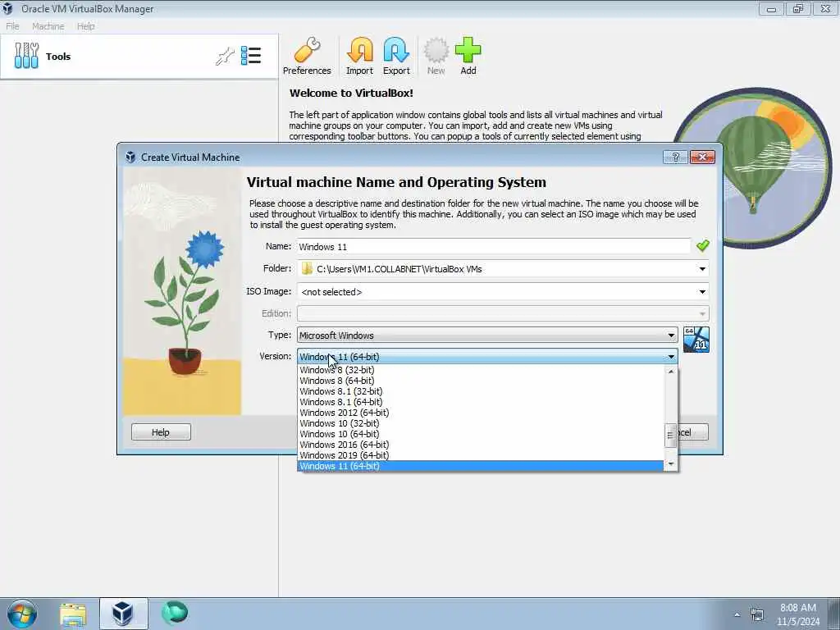The image size is (840, 630).
Task: Open the Type dropdown Microsoft Windows
Action: coord(487,336)
